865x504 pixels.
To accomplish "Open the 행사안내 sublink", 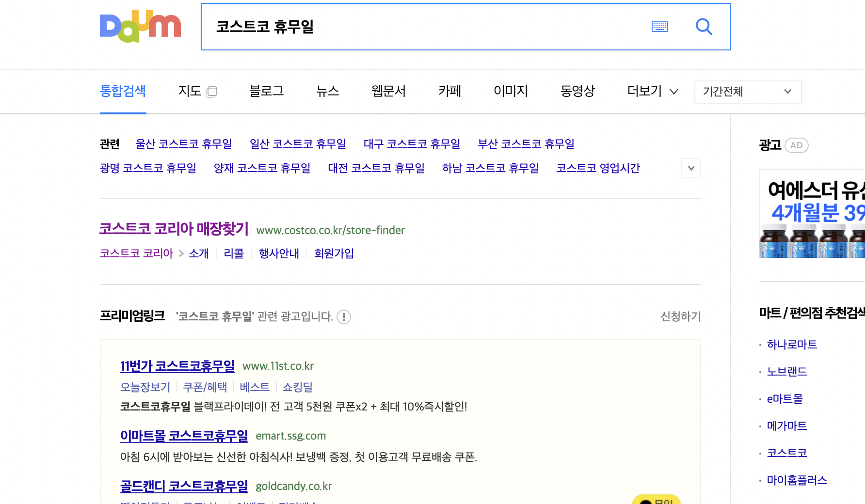I will coord(279,253).
